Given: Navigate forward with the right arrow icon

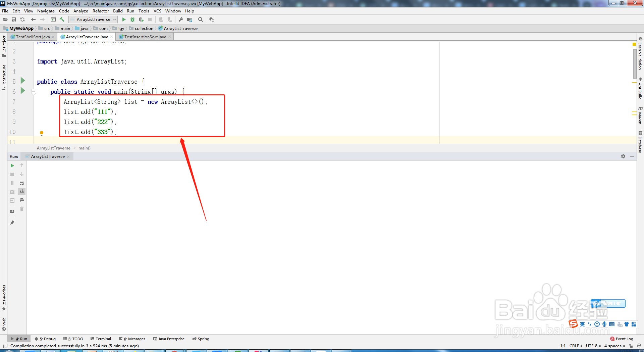Looking at the screenshot, I should (42, 19).
